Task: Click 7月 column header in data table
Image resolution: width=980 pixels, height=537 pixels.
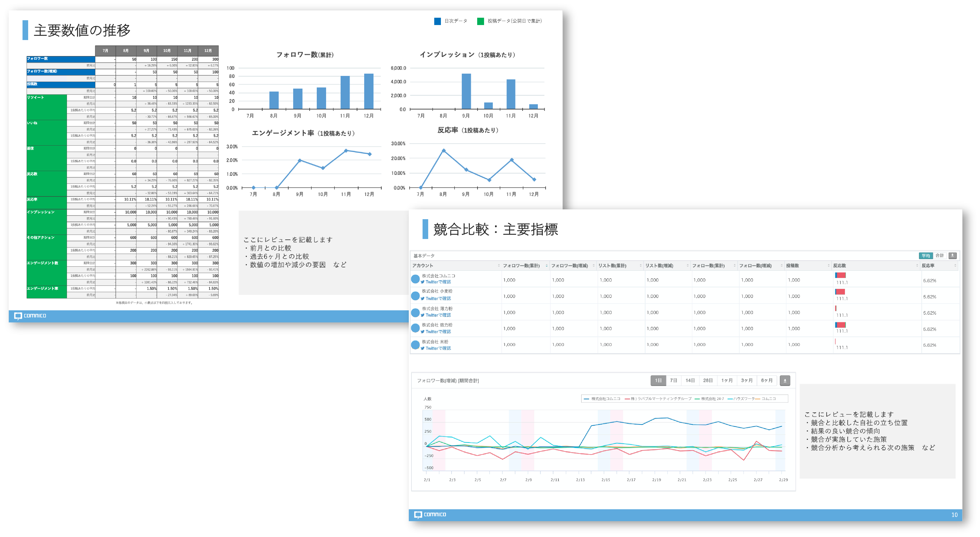Action: pyautogui.click(x=105, y=51)
